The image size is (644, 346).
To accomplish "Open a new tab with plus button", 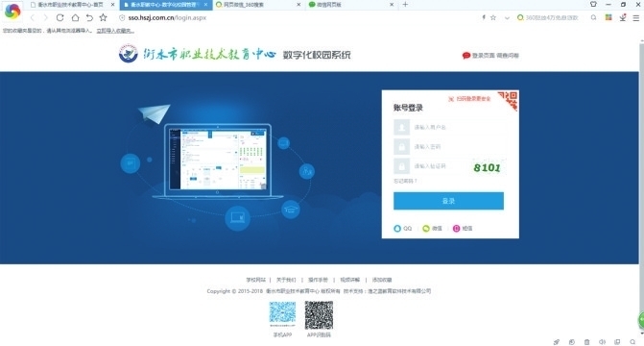I will pos(405,5).
